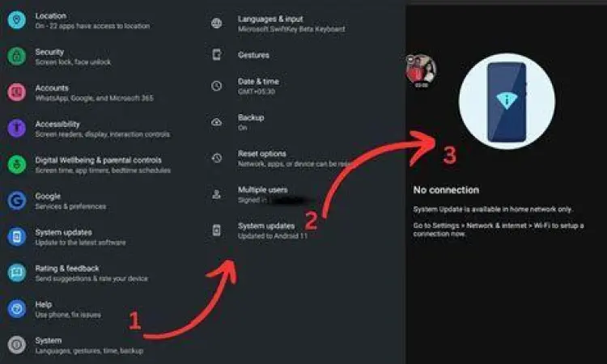The width and height of the screenshot is (607, 364).
Task: Tap the Reset options history icon
Action: coord(216,158)
